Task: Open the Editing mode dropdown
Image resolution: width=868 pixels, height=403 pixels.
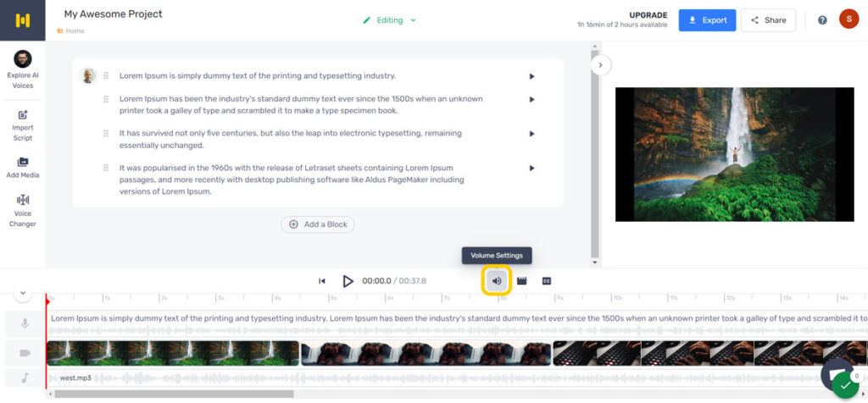Action: pos(390,20)
